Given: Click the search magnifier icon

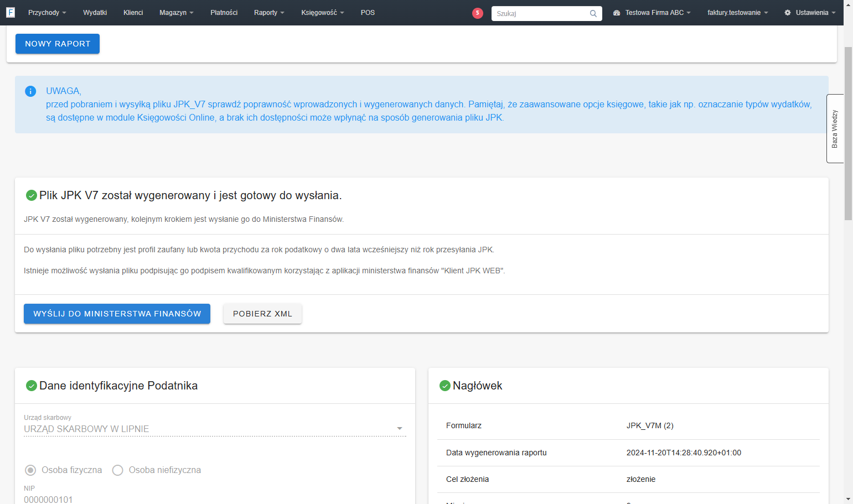Looking at the screenshot, I should pyautogui.click(x=593, y=13).
